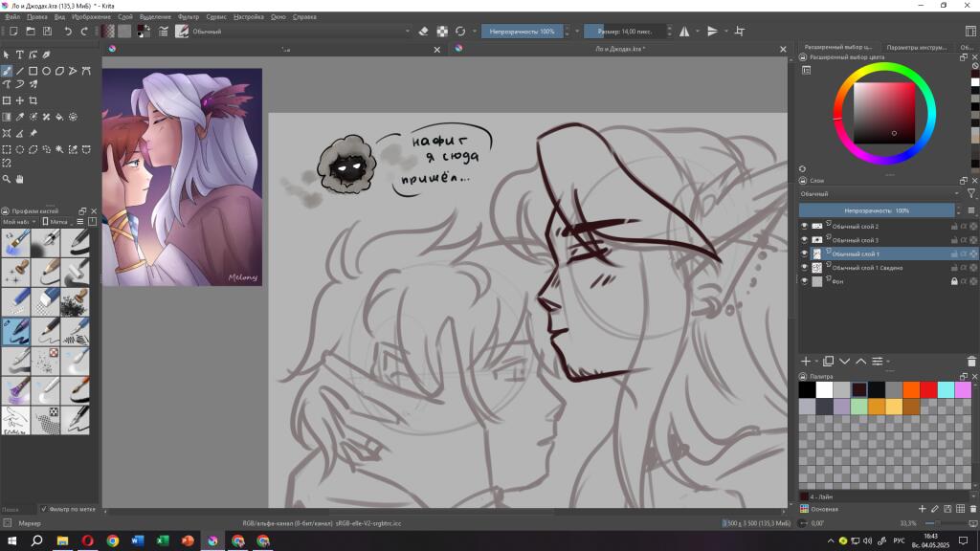Select the Text tool in the toolbox
The image size is (980, 551).
click(19, 55)
